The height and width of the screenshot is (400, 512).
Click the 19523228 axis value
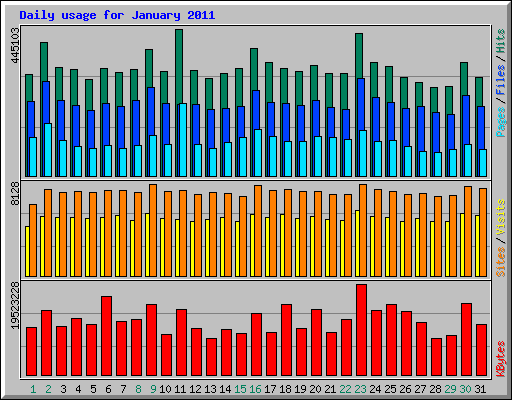pyautogui.click(x=15, y=306)
